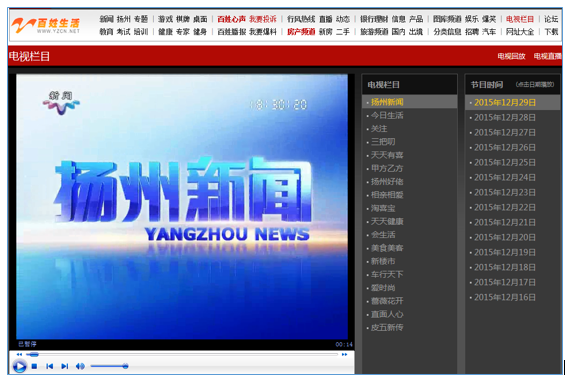Open 电视直播 link in red header

[548, 56]
